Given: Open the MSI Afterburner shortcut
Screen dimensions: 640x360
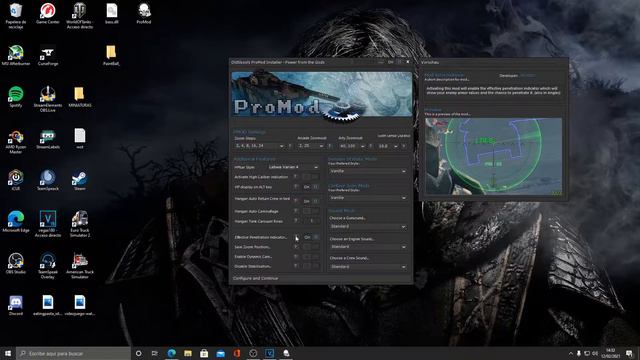Looking at the screenshot, I should 16,56.
